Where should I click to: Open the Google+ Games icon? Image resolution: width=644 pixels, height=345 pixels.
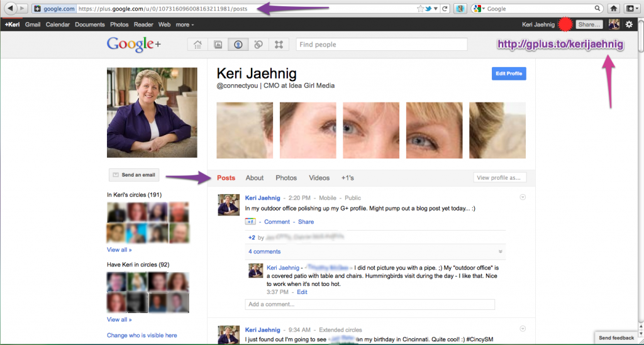(x=279, y=45)
